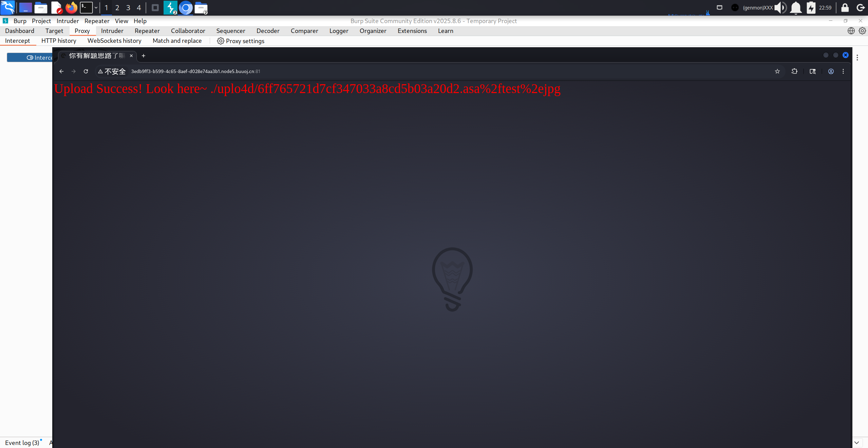Viewport: 868px width, 448px height.
Task: Expand terminal launcher dropdown arrow
Action: (96, 7)
